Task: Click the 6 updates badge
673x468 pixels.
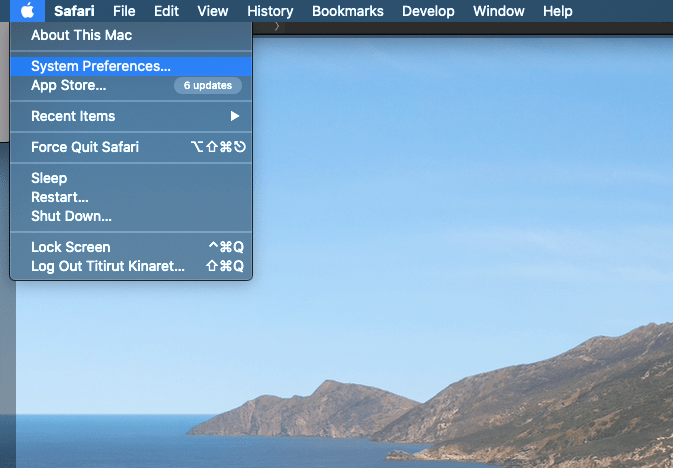Action: click(x=207, y=86)
